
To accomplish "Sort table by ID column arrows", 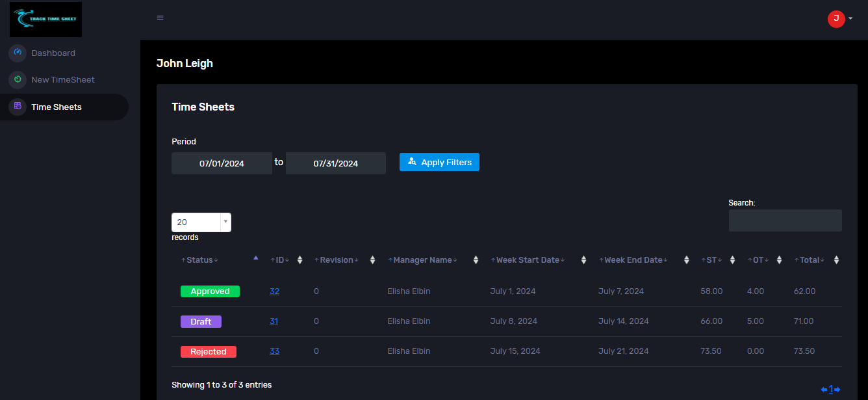I will coord(300,260).
